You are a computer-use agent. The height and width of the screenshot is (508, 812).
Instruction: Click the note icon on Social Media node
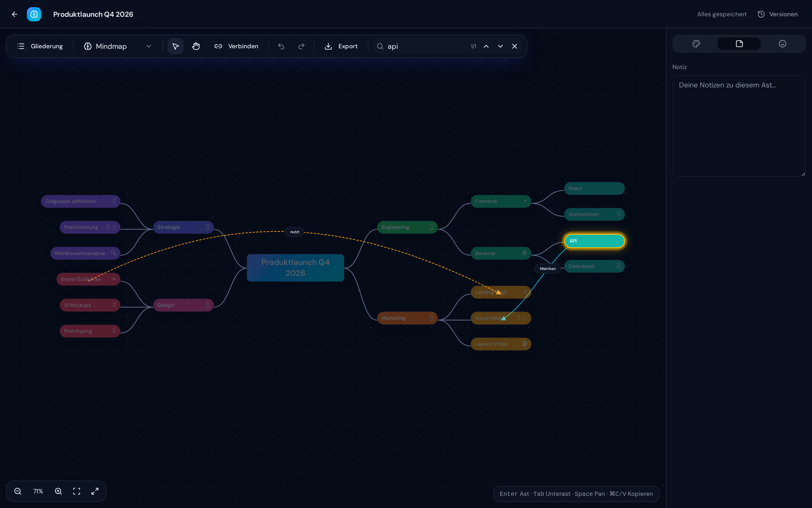click(x=525, y=318)
